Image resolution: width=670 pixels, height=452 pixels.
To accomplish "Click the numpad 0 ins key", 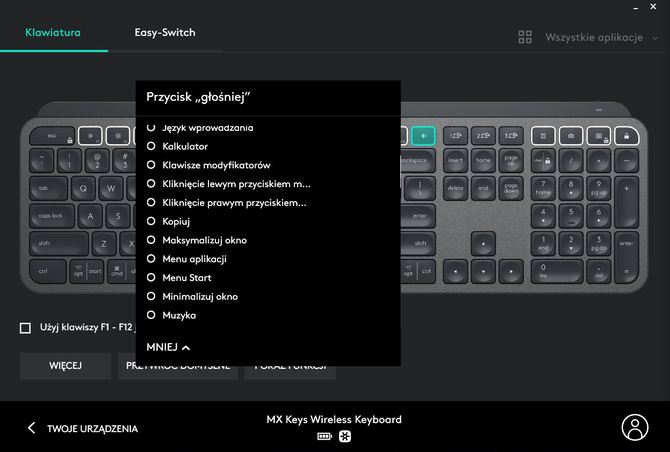I will [557, 271].
